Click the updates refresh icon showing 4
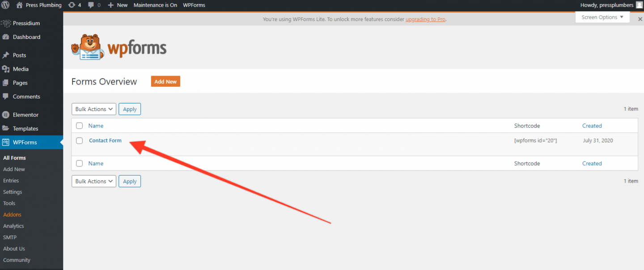Screen dimensions: 644x270 (72, 5)
